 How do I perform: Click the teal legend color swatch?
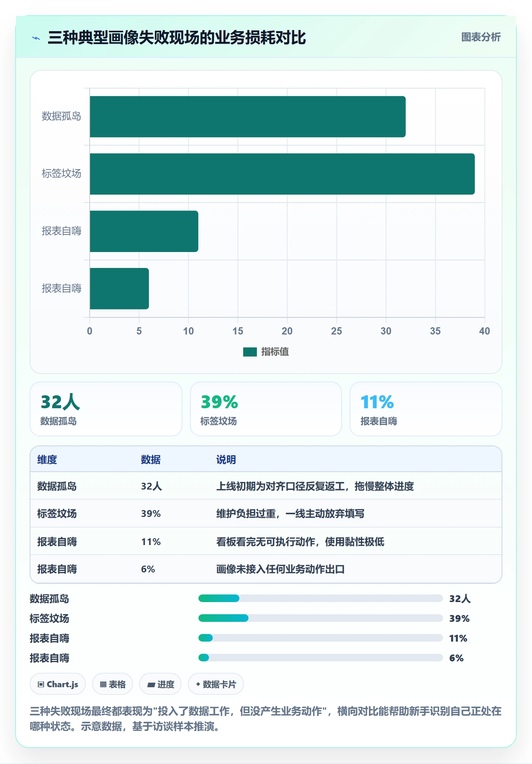pos(250,352)
